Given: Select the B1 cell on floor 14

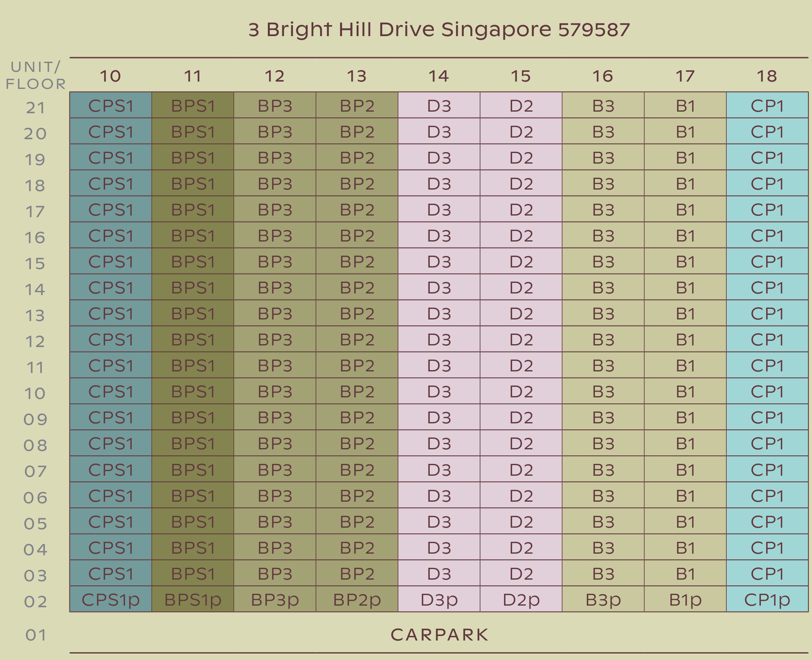Looking at the screenshot, I should 685,287.
